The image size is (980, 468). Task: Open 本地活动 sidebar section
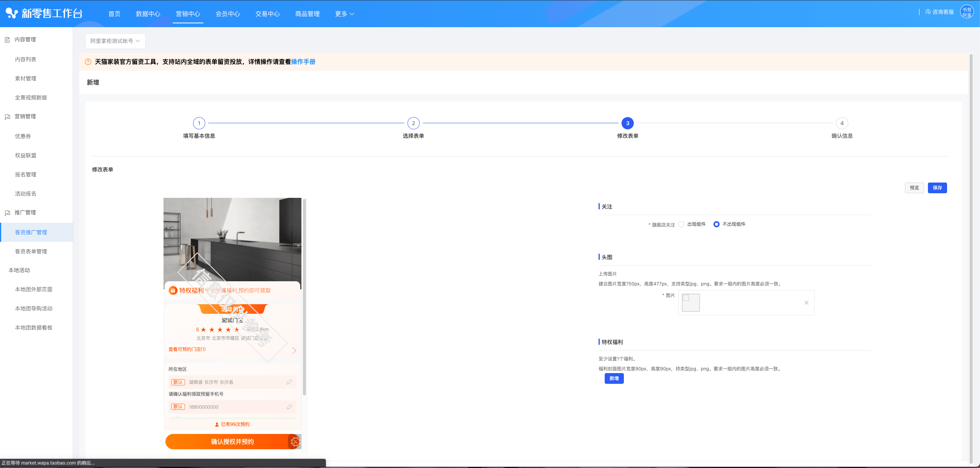19,270
